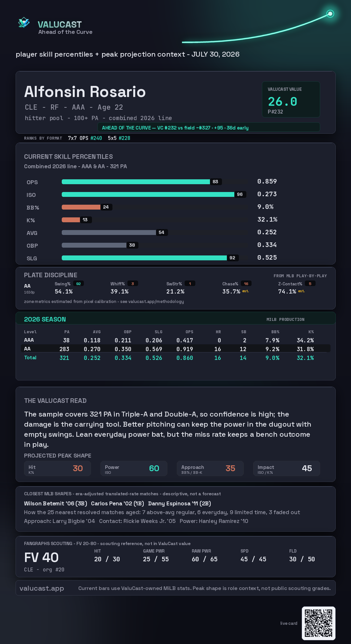
Task: Click the 7x7 OPS #240 rank
Action: click(x=85, y=138)
